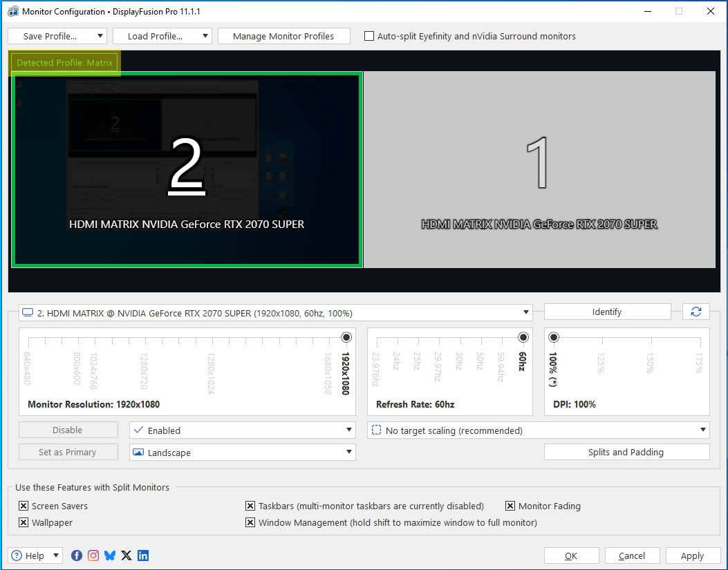This screenshot has height=570, width=728.
Task: Click the Bluesky butterfly icon
Action: [110, 555]
